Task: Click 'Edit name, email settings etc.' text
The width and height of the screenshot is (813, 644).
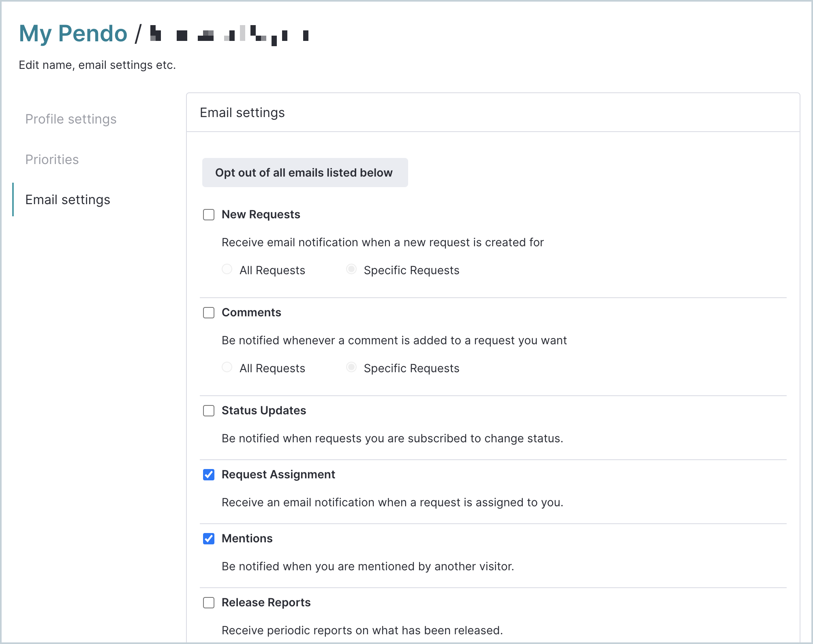Action: tap(97, 65)
